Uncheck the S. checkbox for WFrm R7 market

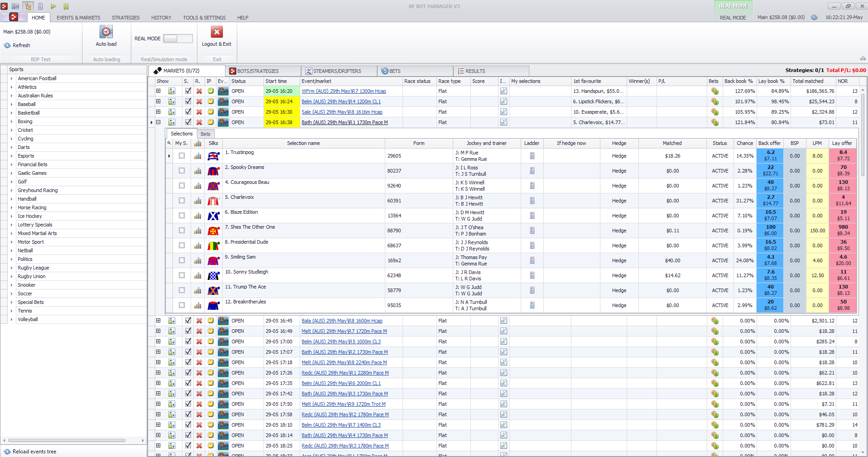pyautogui.click(x=188, y=91)
